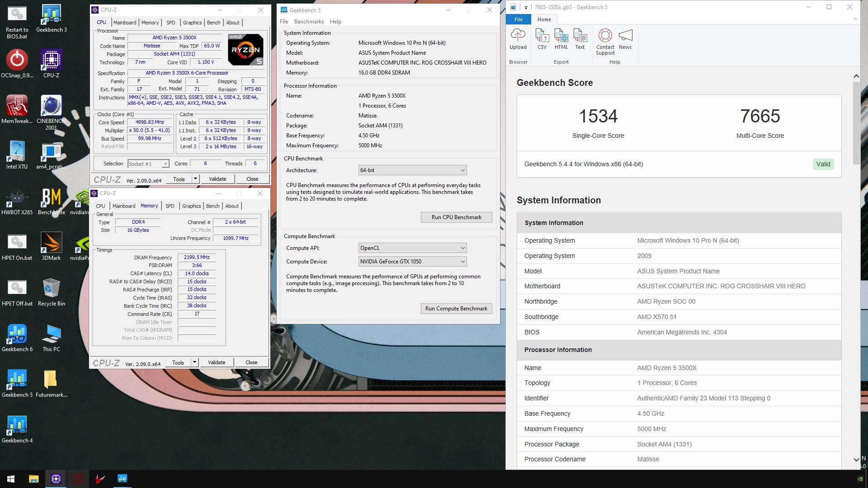Click Run Compute Benchmark button

click(x=456, y=309)
